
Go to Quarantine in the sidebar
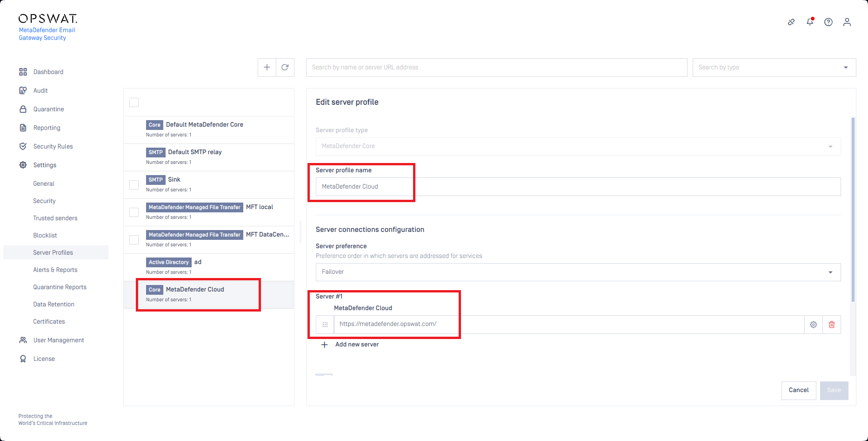pyautogui.click(x=49, y=109)
